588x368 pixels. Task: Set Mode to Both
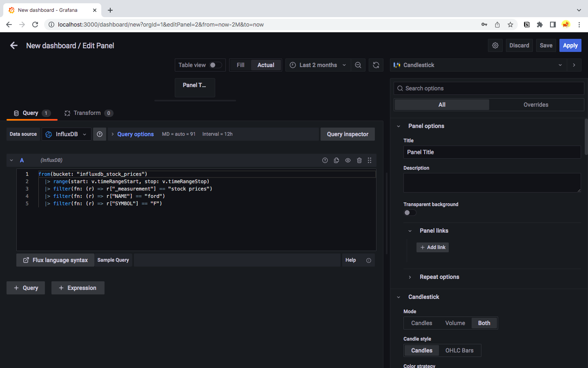484,323
